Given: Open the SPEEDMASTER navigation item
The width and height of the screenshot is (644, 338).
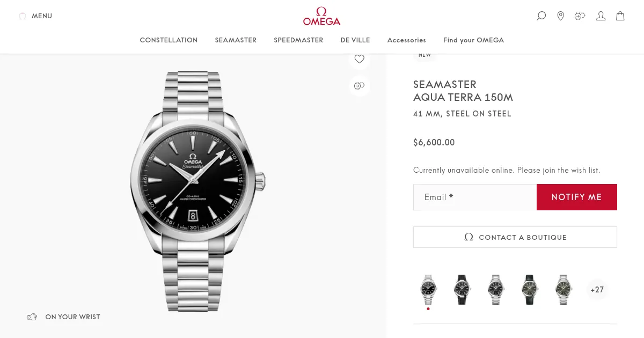Looking at the screenshot, I should click(298, 40).
